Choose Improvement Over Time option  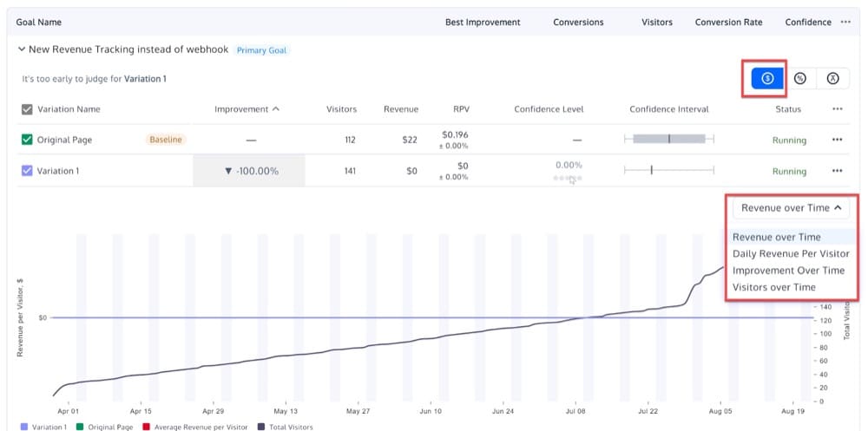pos(788,271)
